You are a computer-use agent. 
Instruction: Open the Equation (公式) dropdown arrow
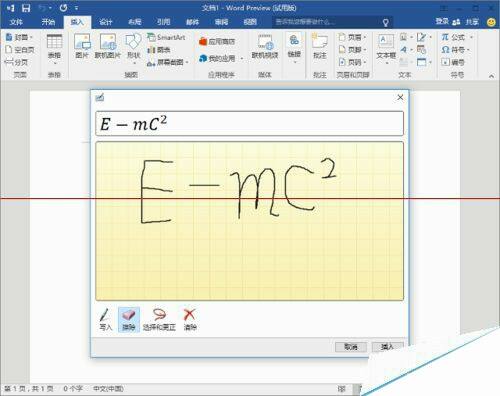[x=471, y=37]
